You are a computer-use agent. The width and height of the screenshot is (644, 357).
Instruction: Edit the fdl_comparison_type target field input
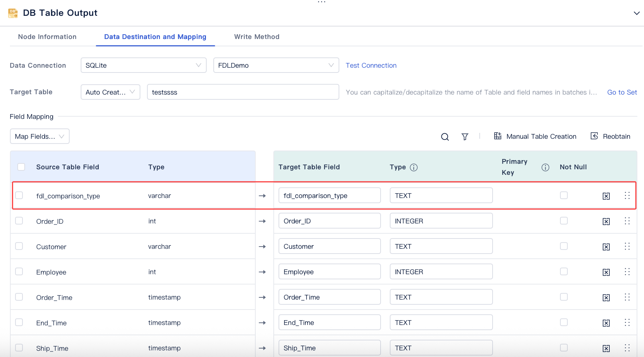[330, 195]
